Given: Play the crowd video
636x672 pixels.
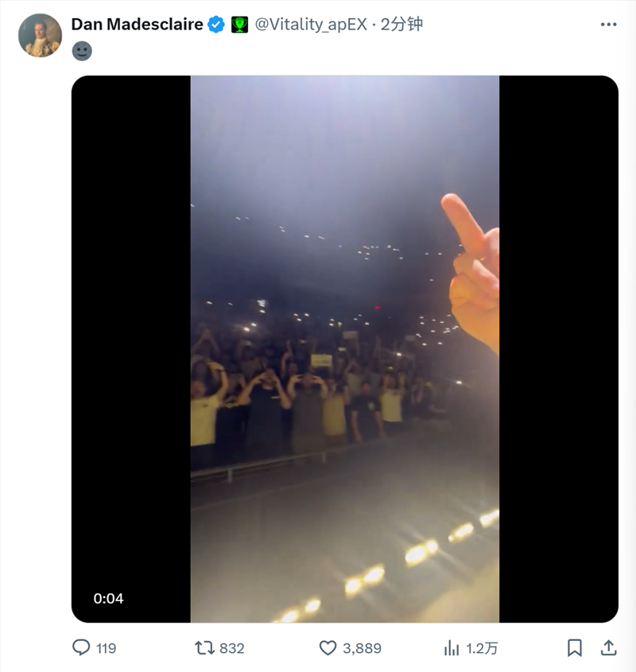Looking at the screenshot, I should (344, 349).
